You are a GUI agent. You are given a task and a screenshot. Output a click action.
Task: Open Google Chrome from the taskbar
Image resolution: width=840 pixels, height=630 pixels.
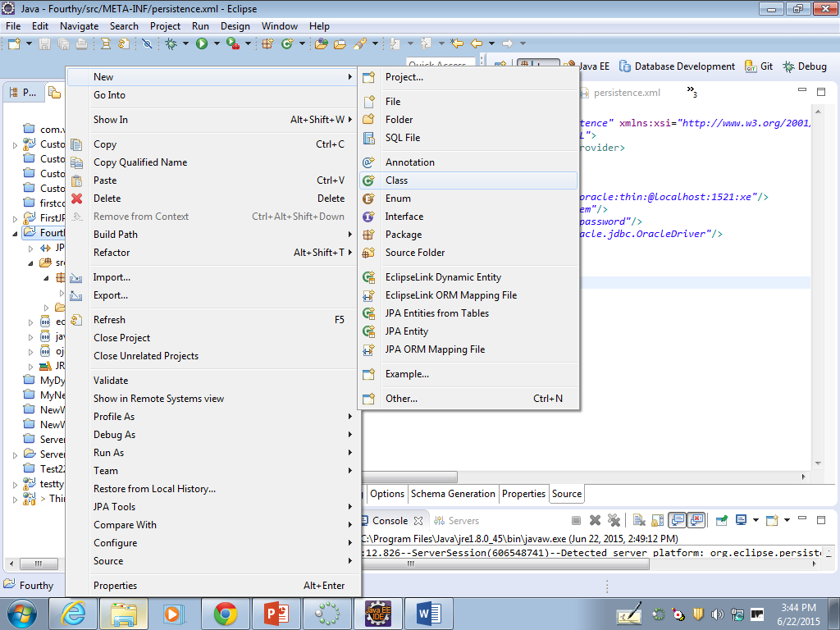click(226, 613)
